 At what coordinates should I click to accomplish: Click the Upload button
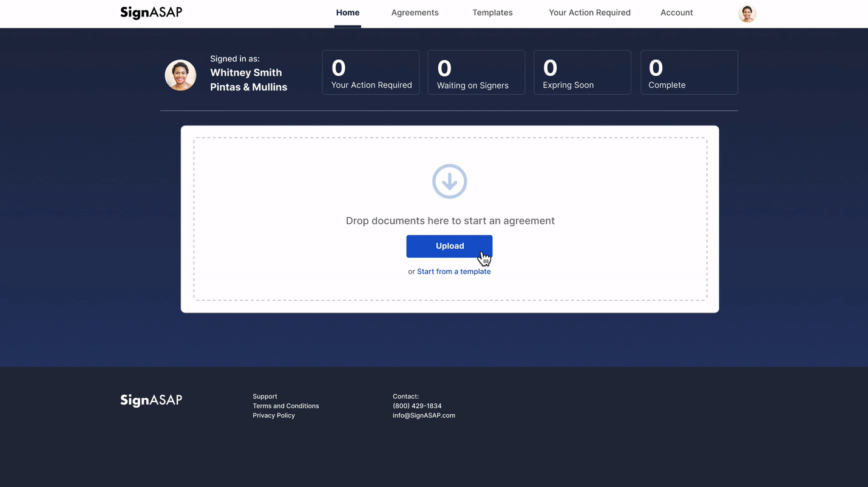pos(449,246)
